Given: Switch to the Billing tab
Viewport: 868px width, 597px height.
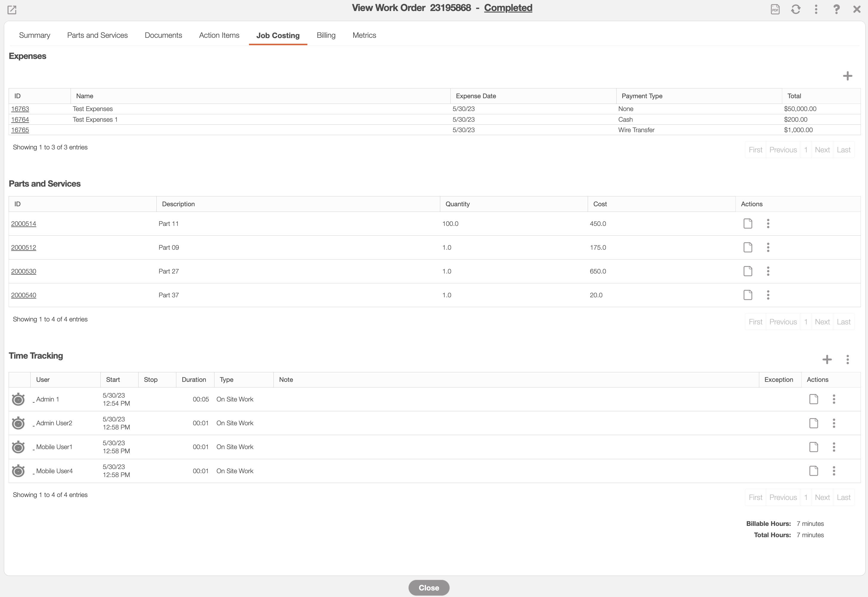Looking at the screenshot, I should (x=326, y=35).
